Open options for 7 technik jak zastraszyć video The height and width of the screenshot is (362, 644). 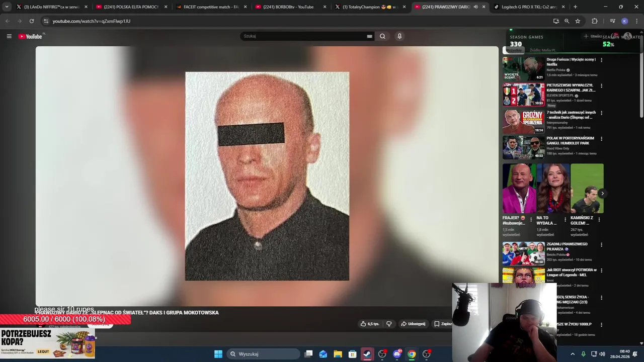coord(601,113)
